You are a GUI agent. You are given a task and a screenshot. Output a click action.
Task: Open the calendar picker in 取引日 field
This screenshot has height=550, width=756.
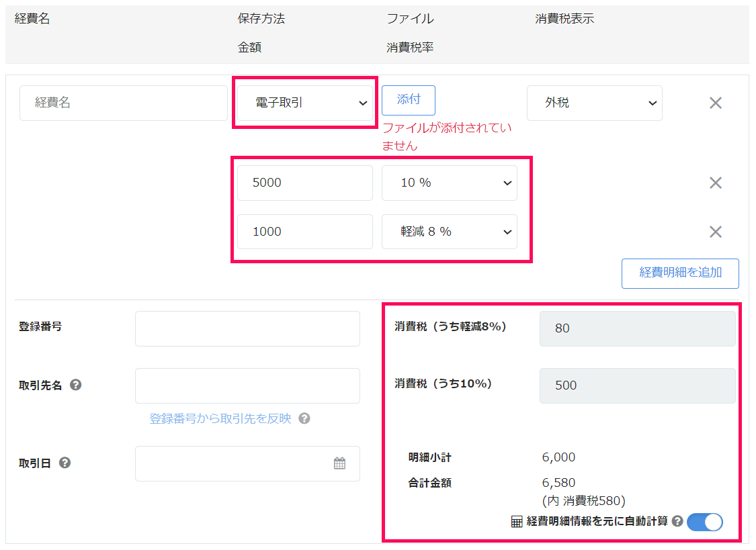[x=339, y=463]
